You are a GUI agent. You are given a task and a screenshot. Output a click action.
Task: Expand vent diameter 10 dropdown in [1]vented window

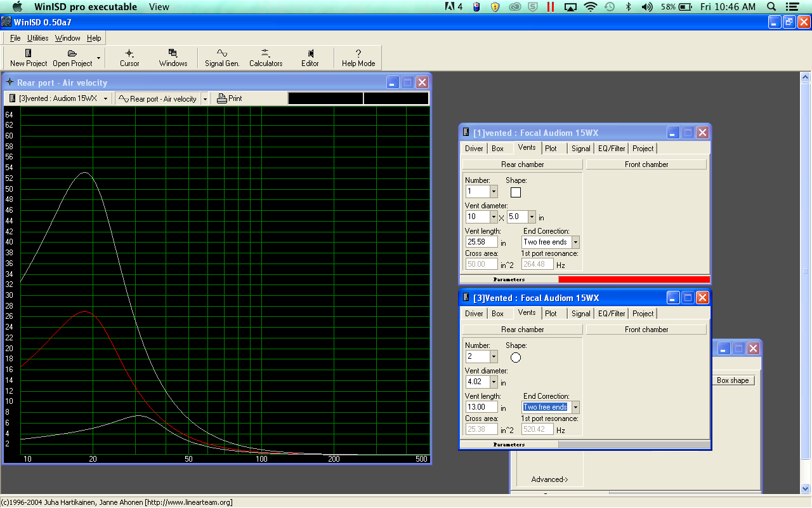pyautogui.click(x=494, y=217)
